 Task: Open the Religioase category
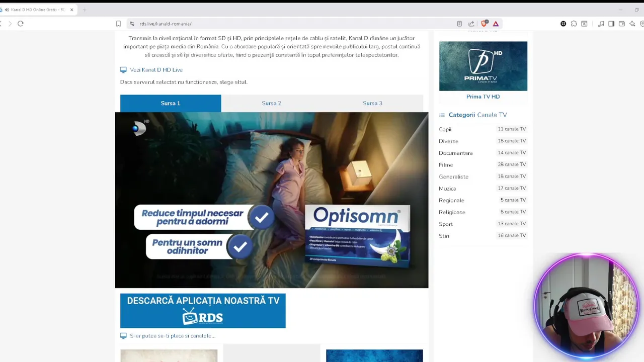452,212
